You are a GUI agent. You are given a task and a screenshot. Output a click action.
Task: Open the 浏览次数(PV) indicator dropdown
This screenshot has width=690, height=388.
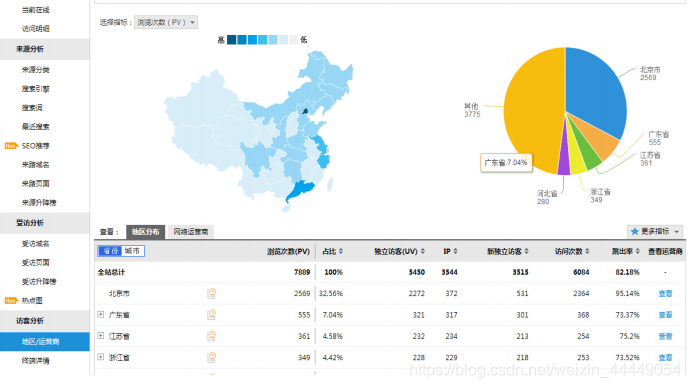tap(166, 22)
